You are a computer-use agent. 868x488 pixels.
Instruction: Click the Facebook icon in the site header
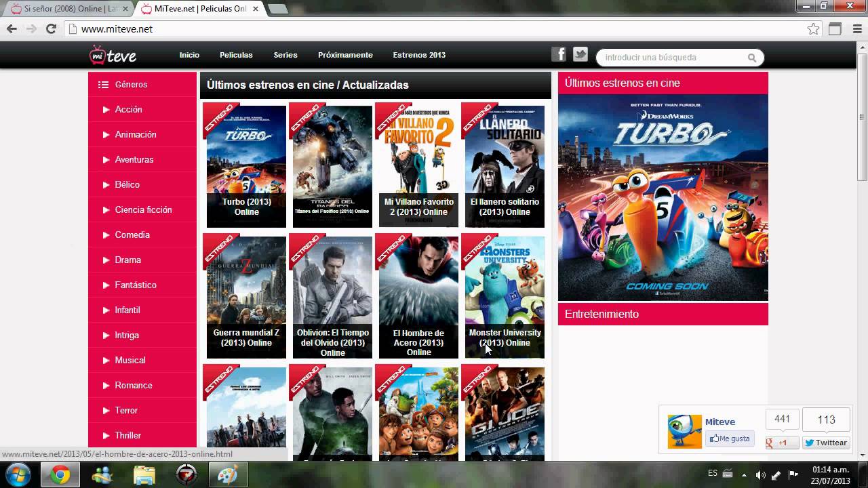(559, 55)
